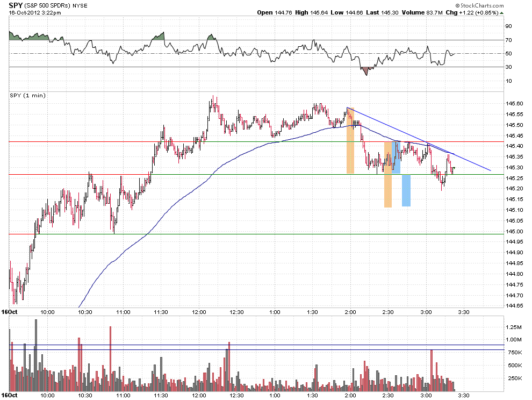The image size is (532, 400).
Task: Click the 11:00 time label under price chart
Action: tap(123, 312)
